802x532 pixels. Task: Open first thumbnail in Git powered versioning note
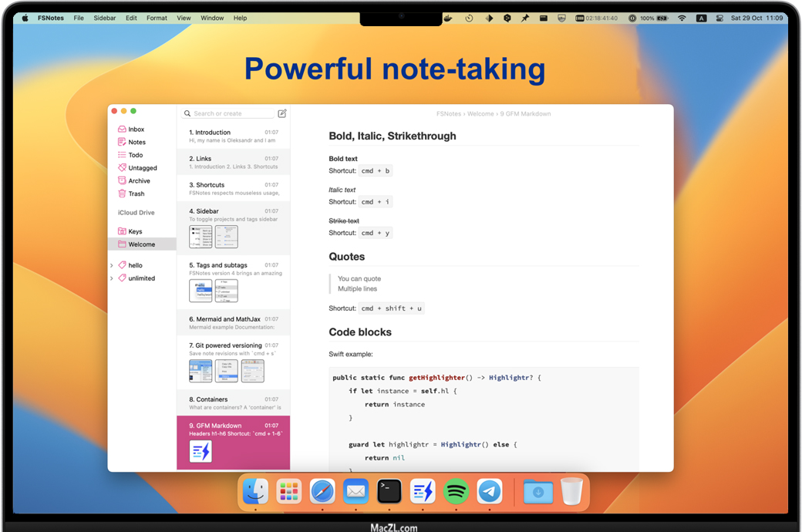tap(200, 371)
